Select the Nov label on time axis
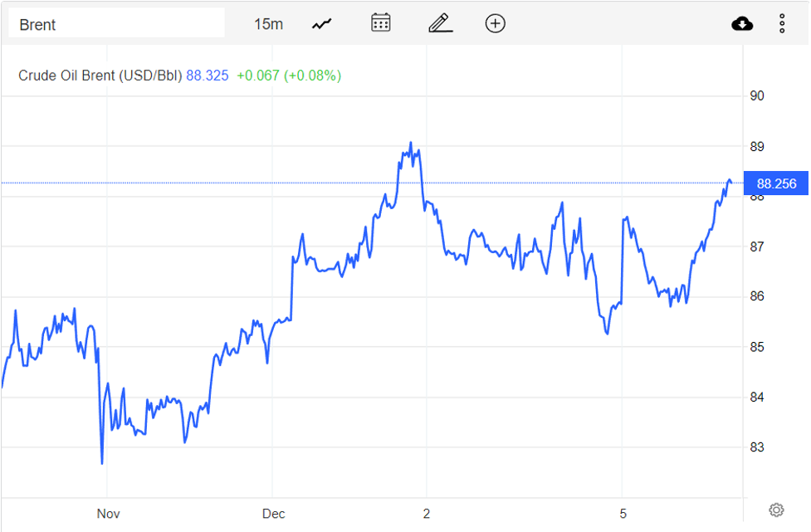Screen dimensions: 811x532 (108, 514)
